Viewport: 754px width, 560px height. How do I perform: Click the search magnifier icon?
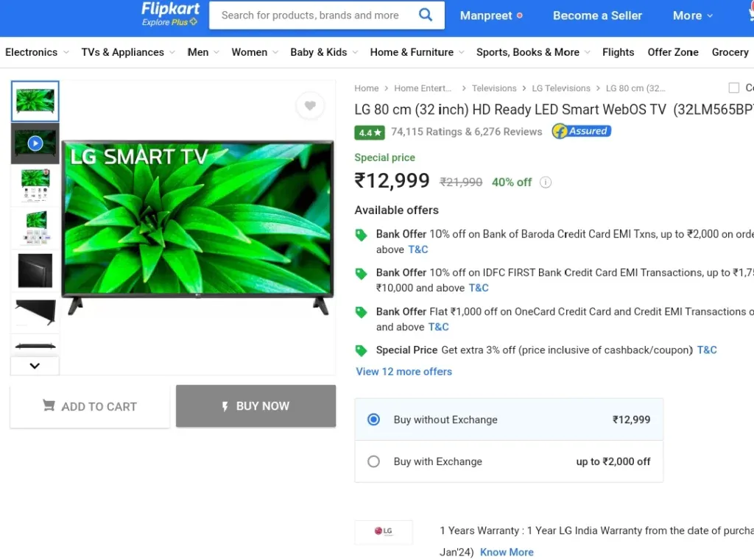coord(425,15)
